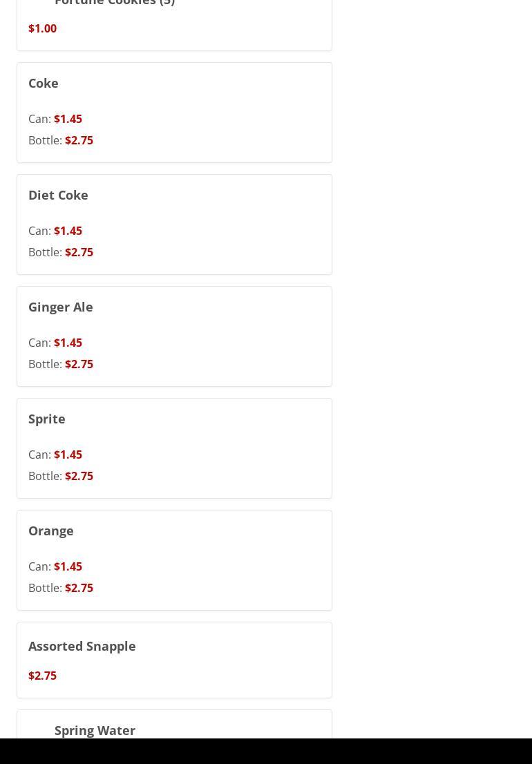The image size is (532, 764).
Task: Open the Fortune Cookies menu item
Action: 115,3
